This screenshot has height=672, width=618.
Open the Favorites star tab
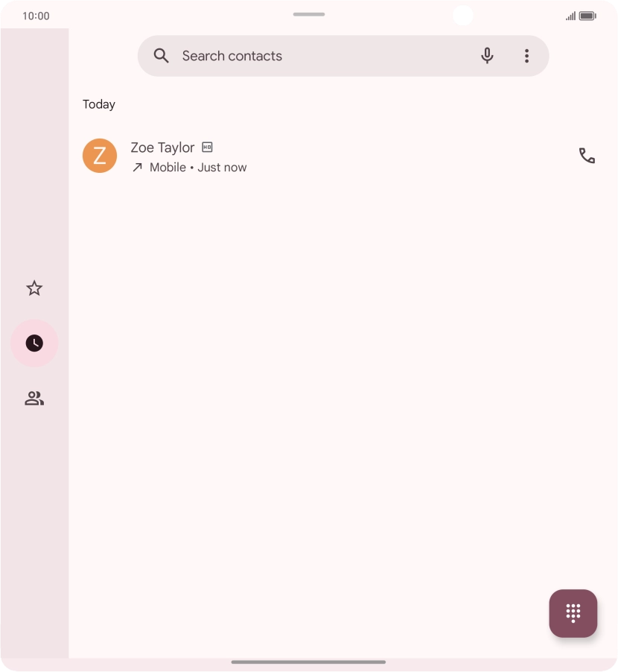[x=34, y=288]
